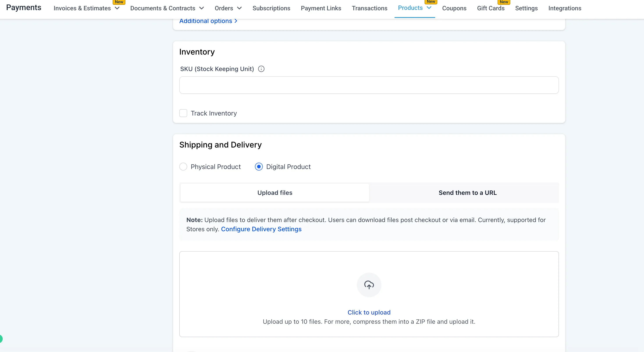Image resolution: width=644 pixels, height=352 pixels.
Task: Click into the SKU input field
Action: pos(369,85)
